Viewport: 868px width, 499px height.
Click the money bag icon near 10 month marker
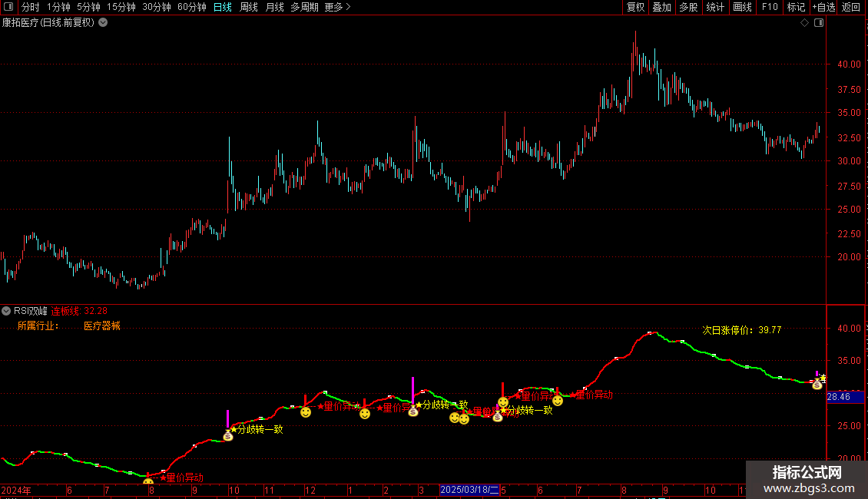coord(227,436)
